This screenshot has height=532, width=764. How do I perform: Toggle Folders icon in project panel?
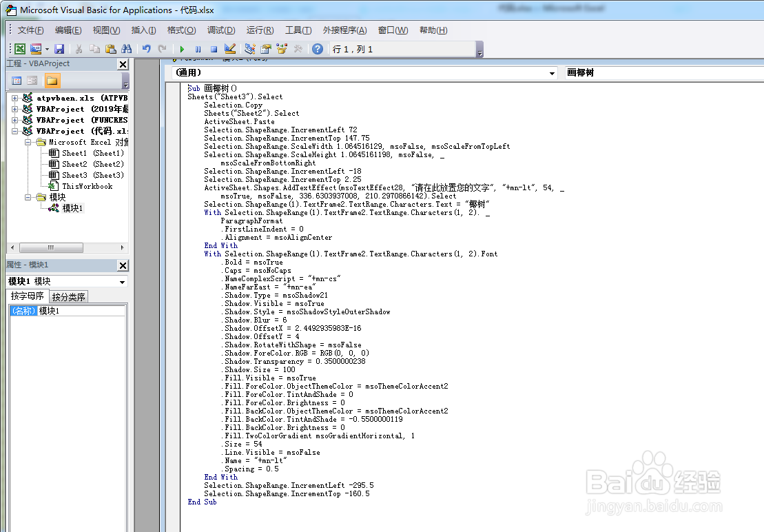(x=52, y=81)
